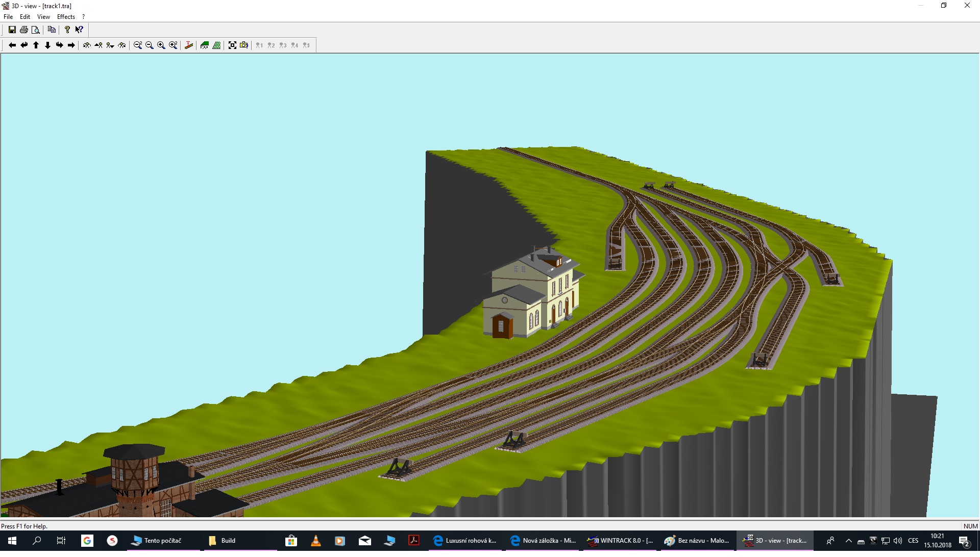Move view up with up arrow

pyautogui.click(x=36, y=45)
